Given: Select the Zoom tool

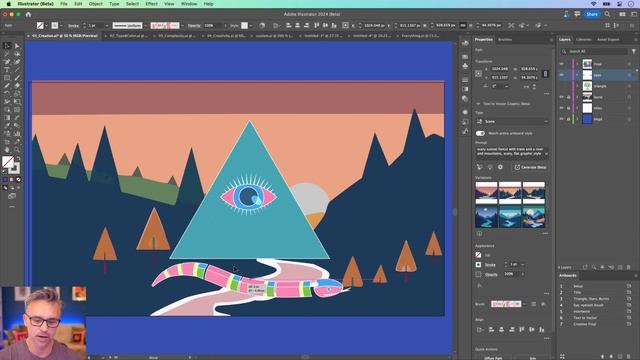Looking at the screenshot, I should [17, 150].
